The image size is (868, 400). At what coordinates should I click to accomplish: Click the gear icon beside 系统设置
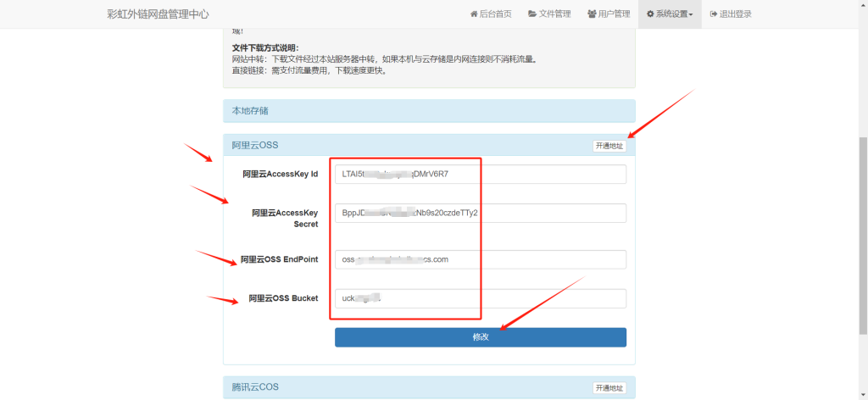[650, 14]
